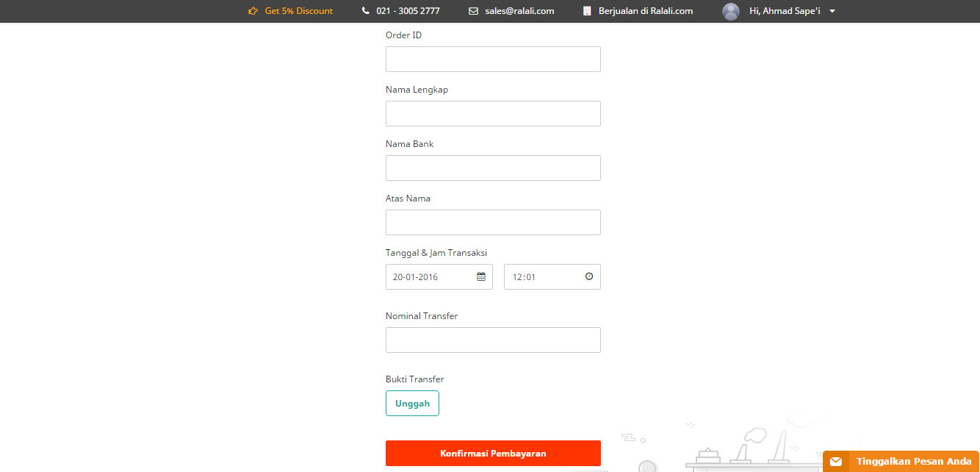Viewport: 980px width, 472px height.
Task: Open the Get 5% Discount link
Action: (x=298, y=11)
